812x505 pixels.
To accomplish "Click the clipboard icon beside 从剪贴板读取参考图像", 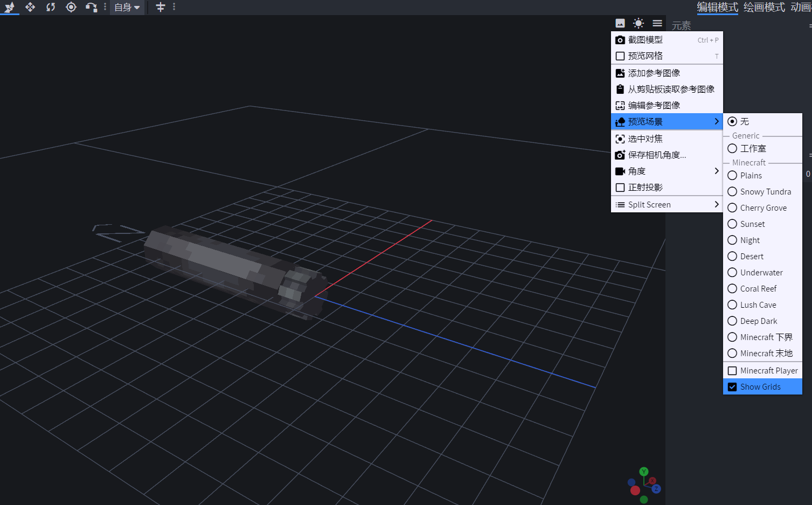I will pos(620,89).
